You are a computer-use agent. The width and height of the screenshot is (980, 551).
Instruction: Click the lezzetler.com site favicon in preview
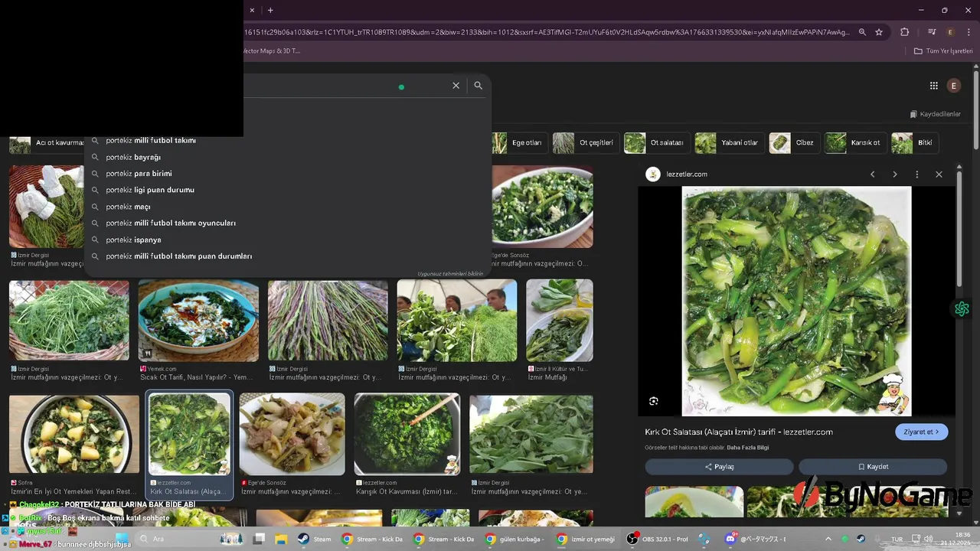point(653,174)
